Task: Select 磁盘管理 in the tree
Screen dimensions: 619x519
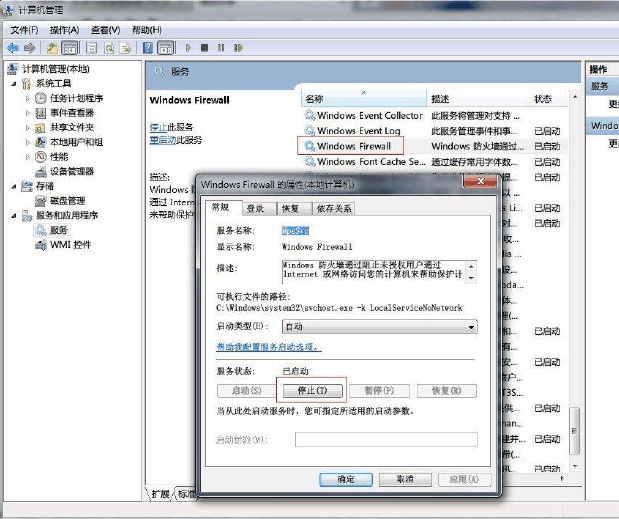Action: click(x=68, y=201)
